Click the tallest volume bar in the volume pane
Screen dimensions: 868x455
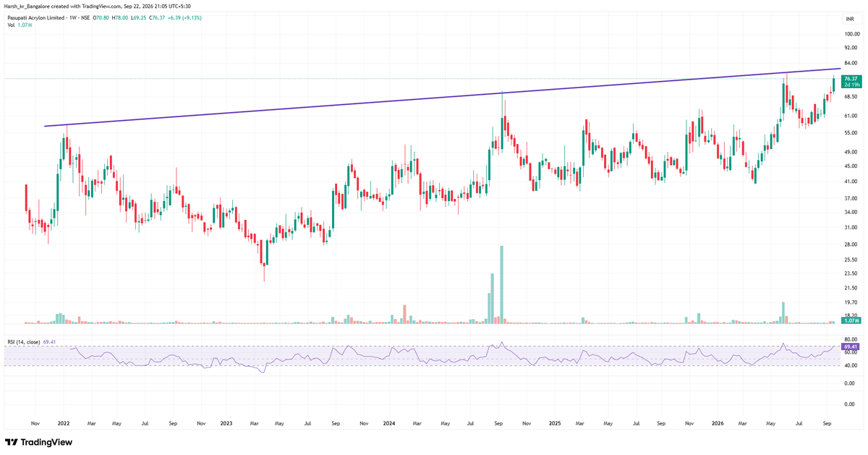point(501,284)
